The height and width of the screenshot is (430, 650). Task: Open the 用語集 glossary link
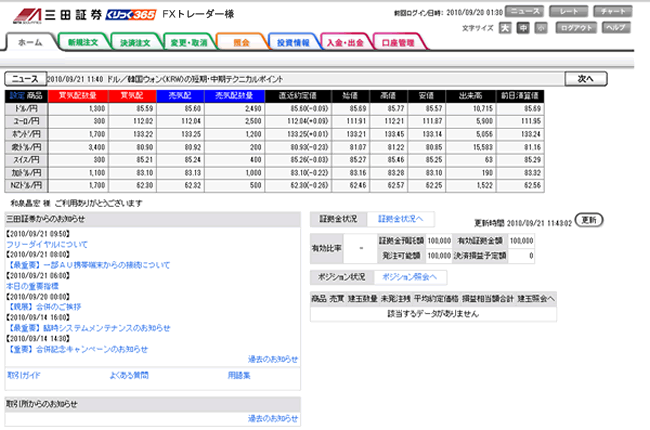click(x=239, y=375)
